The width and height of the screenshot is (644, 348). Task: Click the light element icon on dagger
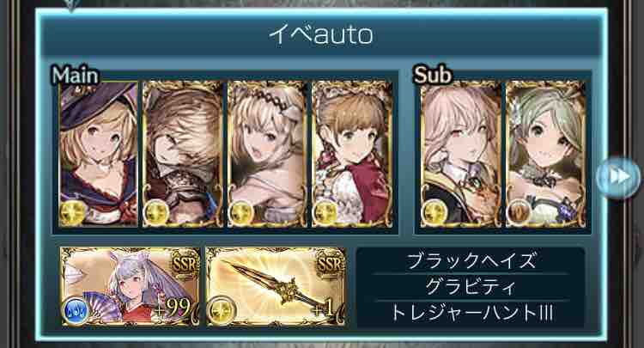[222, 310]
